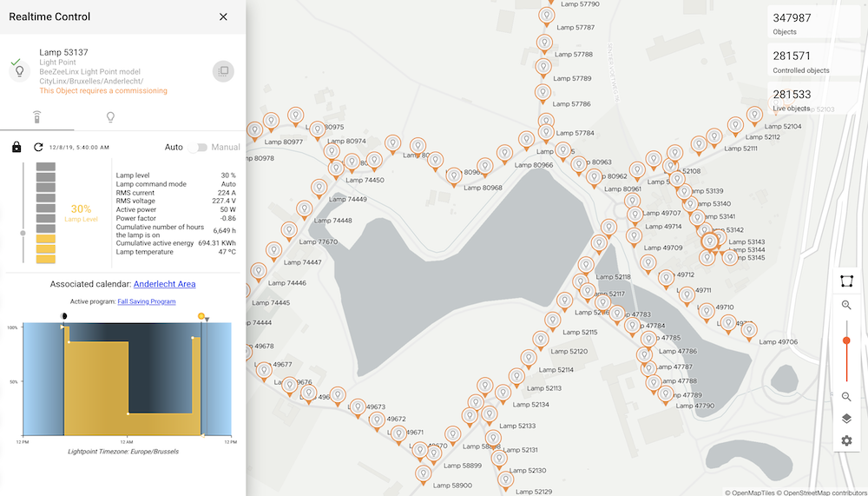The image size is (868, 496).
Task: Select the Lamp 52129 map marker
Action: point(505,481)
